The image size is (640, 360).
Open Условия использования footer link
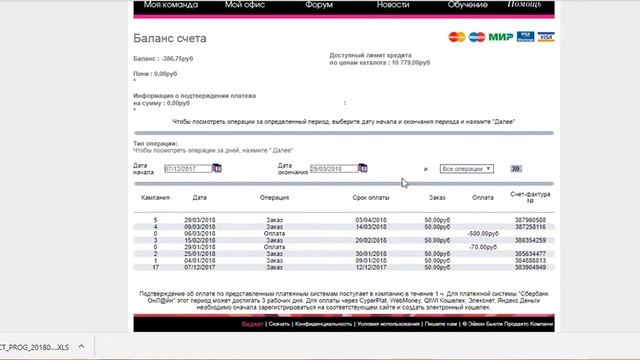388,324
